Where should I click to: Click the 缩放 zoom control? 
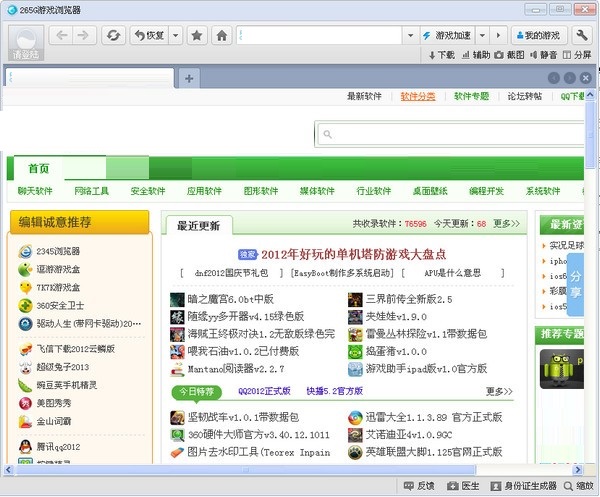[577, 486]
